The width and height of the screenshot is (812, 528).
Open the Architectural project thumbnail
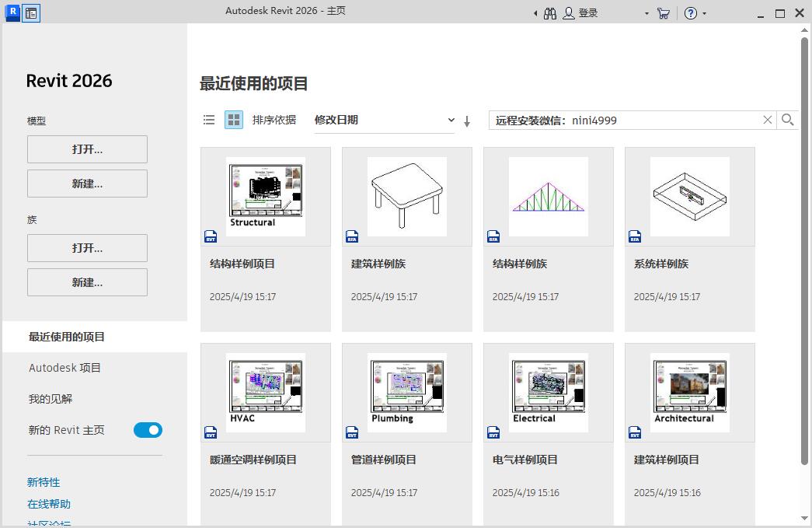(690, 392)
